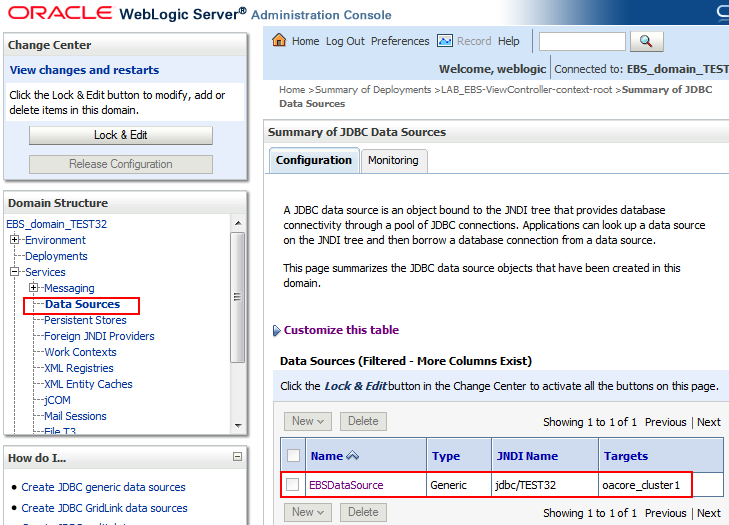Open Persistent Stores tree item
Viewport: 729px width, 525px height.
coord(85,320)
